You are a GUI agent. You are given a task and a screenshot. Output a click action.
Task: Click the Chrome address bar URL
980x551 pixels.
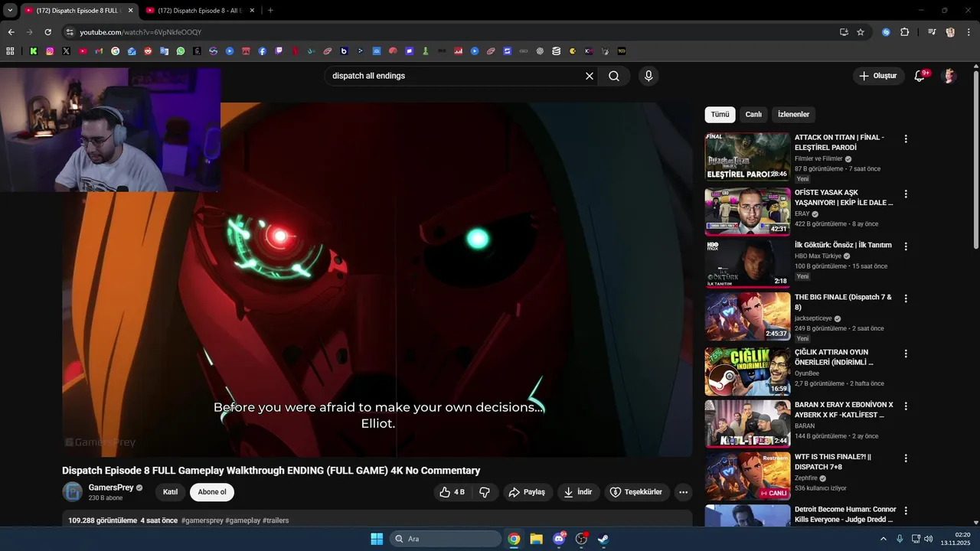pos(141,32)
